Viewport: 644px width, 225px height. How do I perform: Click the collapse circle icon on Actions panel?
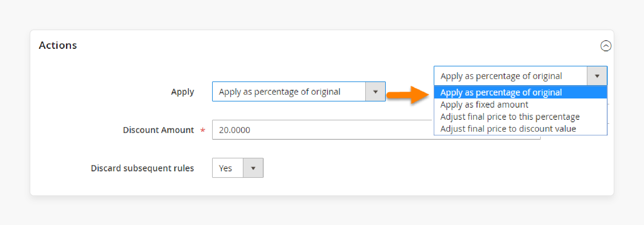[x=607, y=46]
